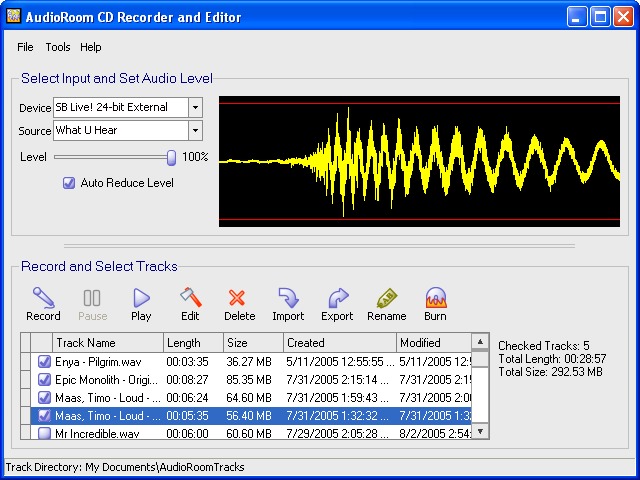The width and height of the screenshot is (640, 480).
Task: Sort by Modified column header
Action: pos(434,343)
